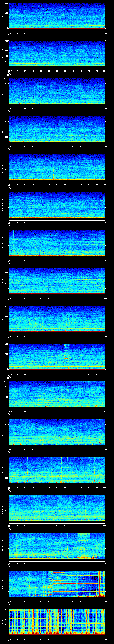Screen dimensions: 114x644
Task: Click the 22:28:00 time axis label
Action: tap(9, 223)
